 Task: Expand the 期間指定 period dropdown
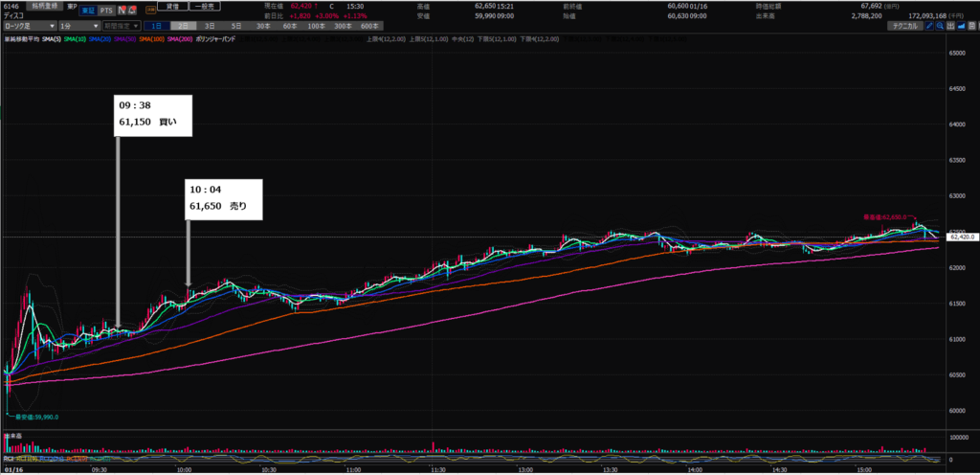pyautogui.click(x=122, y=26)
